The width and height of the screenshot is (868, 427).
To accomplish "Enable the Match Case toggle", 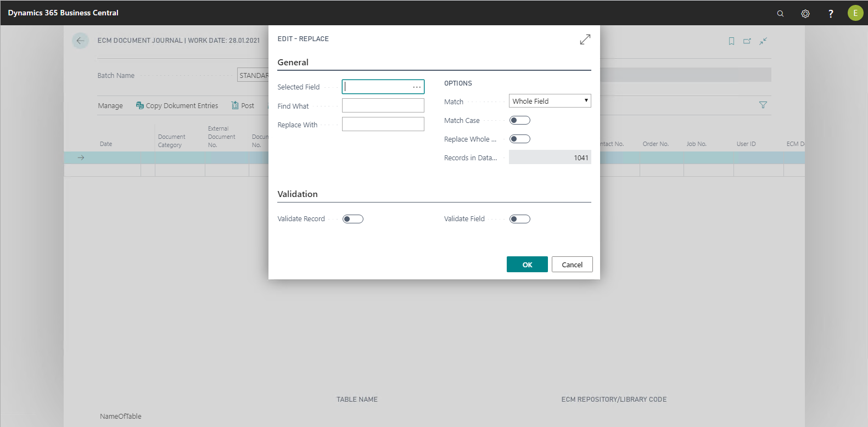I will (519, 120).
